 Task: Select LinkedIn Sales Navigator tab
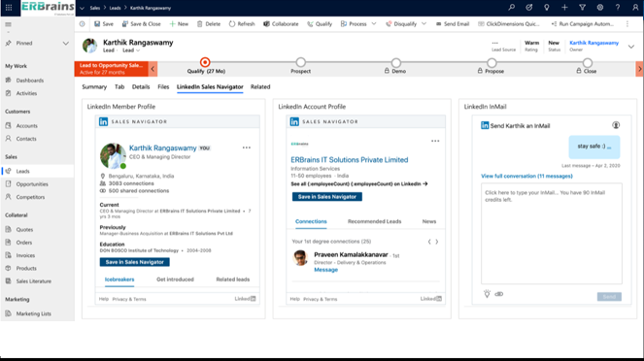click(x=210, y=86)
